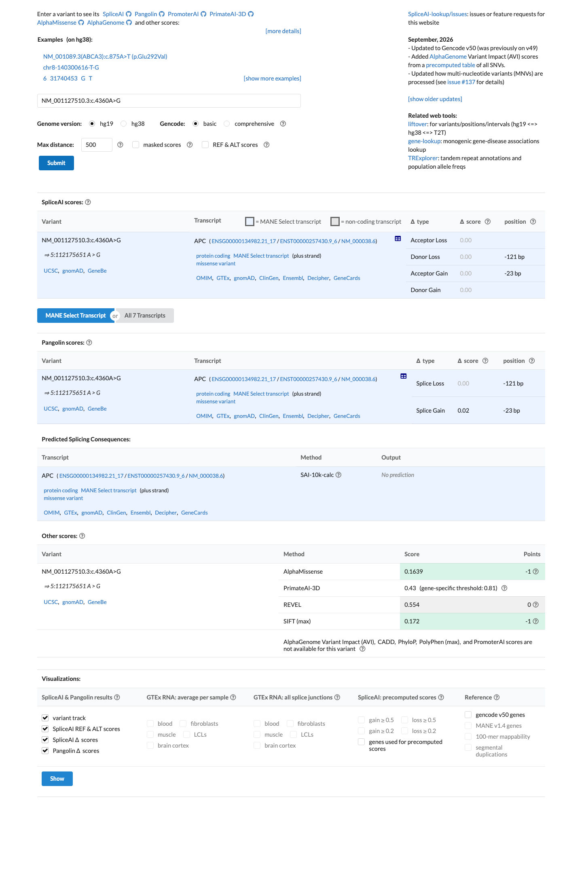This screenshot has height=890, width=588.
Task: Open the AlphaGenome GitHub icon
Action: tap(129, 23)
